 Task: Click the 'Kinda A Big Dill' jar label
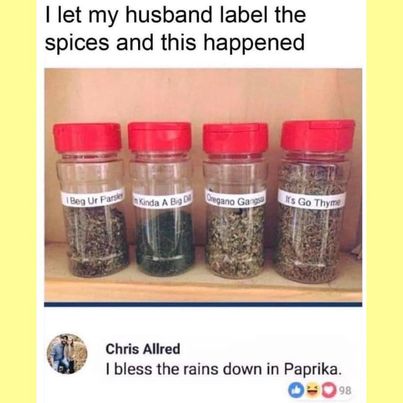click(x=162, y=201)
